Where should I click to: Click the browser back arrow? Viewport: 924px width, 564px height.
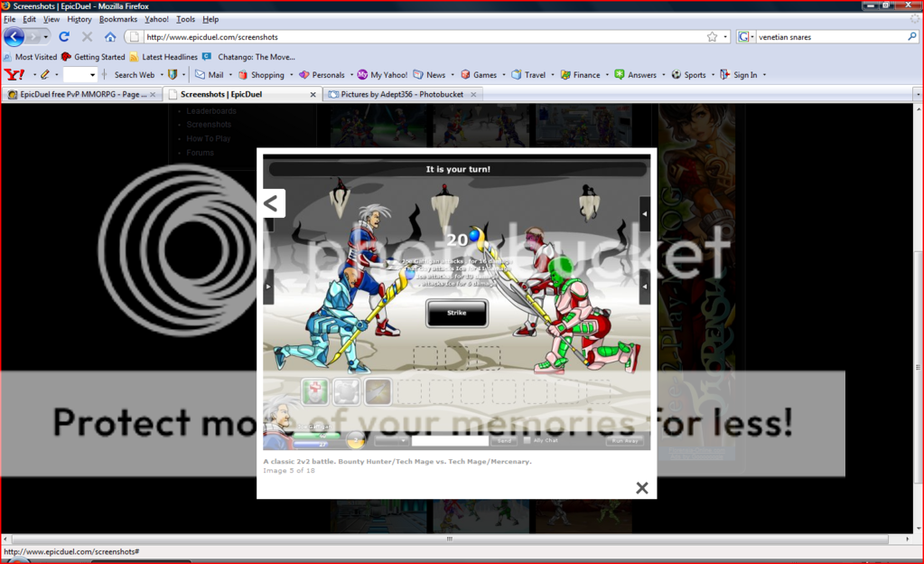14,37
